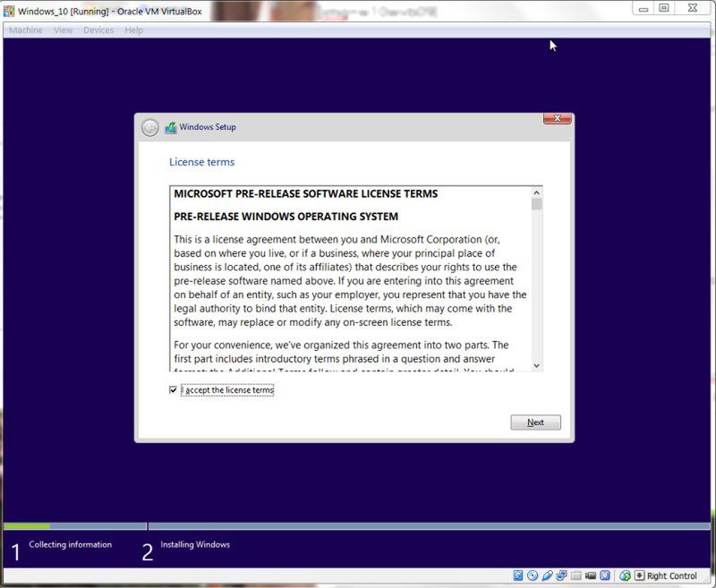Image resolution: width=716 pixels, height=588 pixels.
Task: Click the Right Control host key label
Action: [x=672, y=575]
